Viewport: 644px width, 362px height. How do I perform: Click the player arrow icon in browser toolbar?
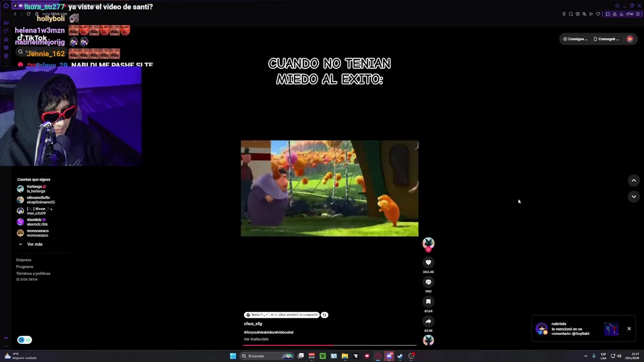(x=591, y=14)
